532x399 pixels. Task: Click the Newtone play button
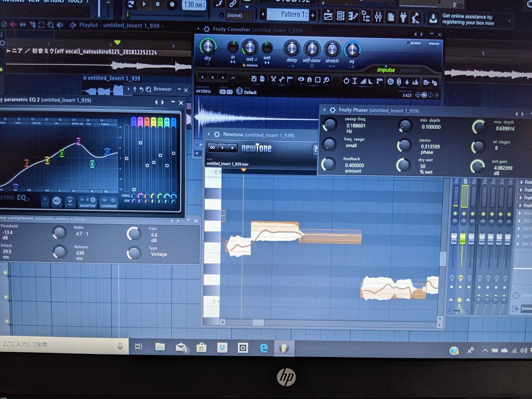click(223, 147)
